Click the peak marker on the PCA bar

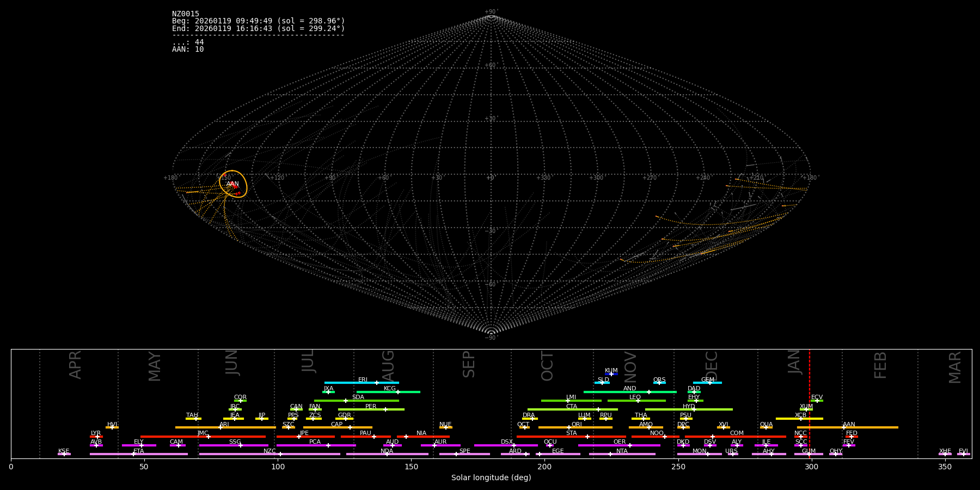[328, 445]
